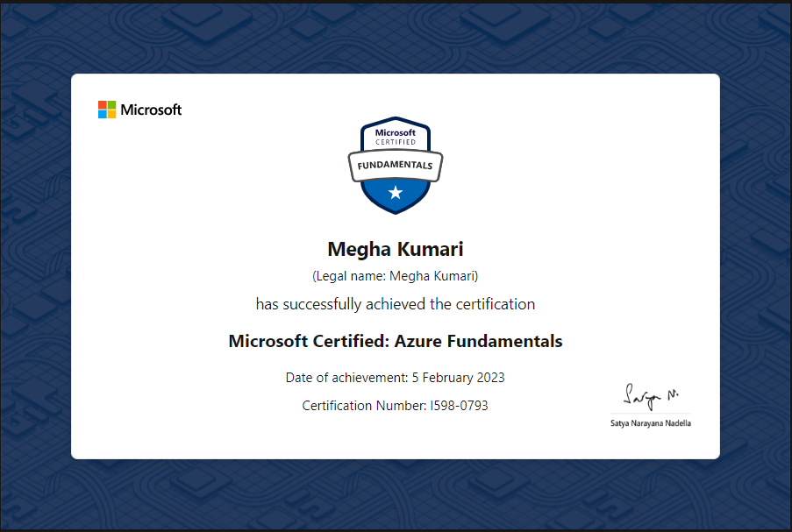Click the green square in Microsoft logo
Viewport: 792px width, 532px height.
pyautogui.click(x=112, y=105)
